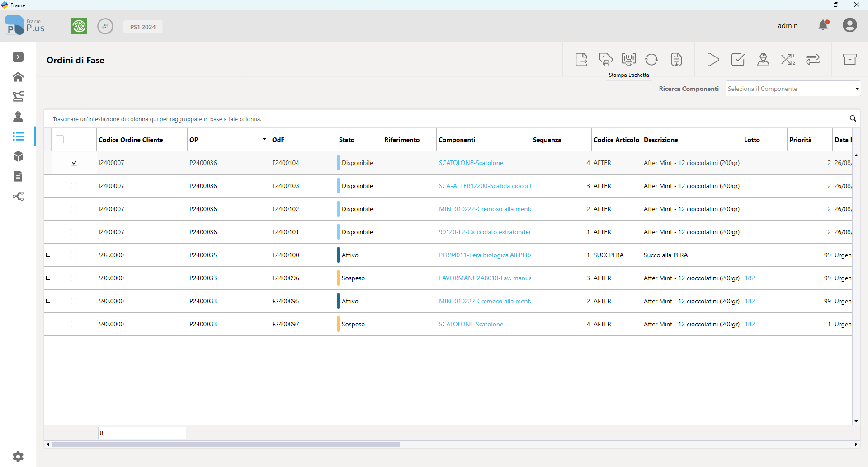The height and width of the screenshot is (467, 868).
Task: Click the horizontal scrollbar thumb
Action: pos(226,444)
